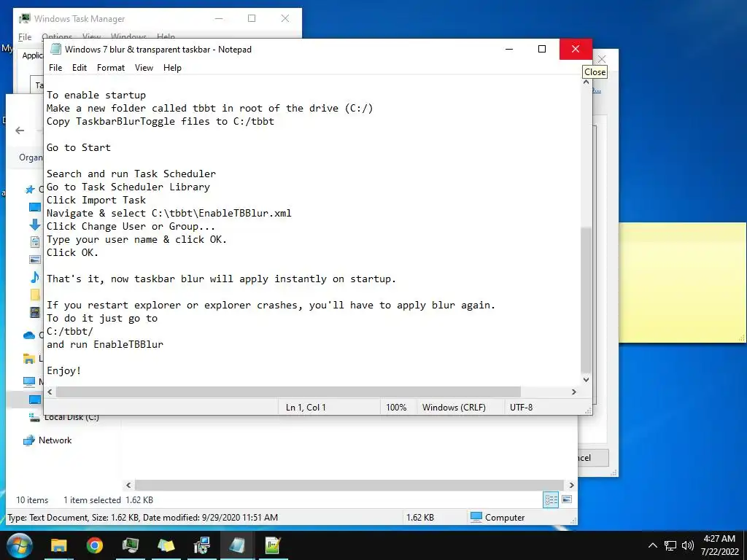Click the Task Manager title bar icon
747x560 pixels.
point(24,18)
